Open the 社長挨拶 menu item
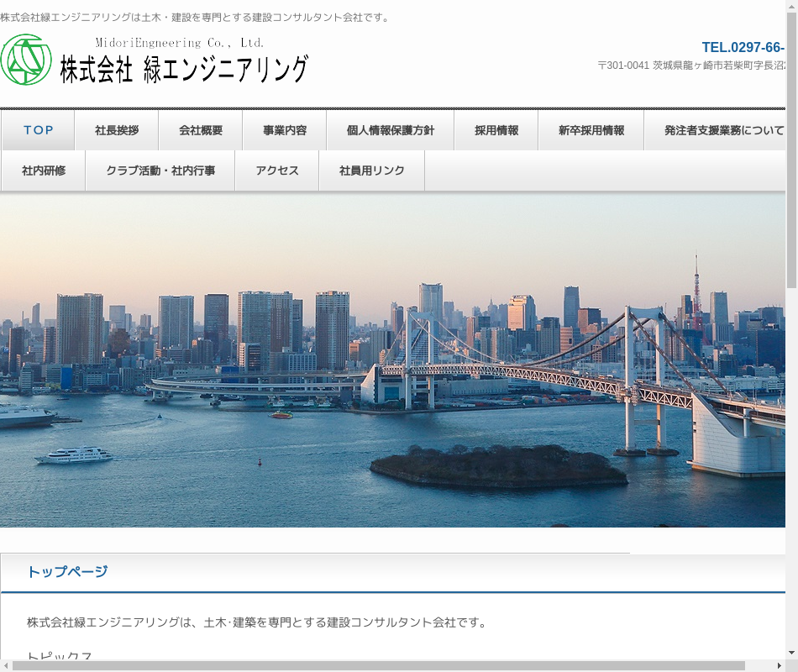798x672 pixels. pos(117,130)
